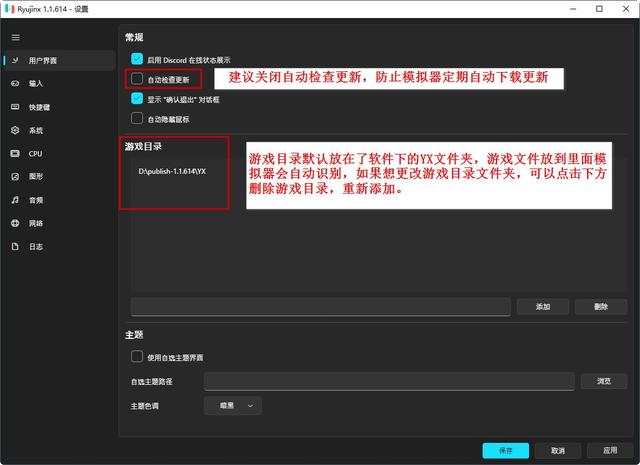Open the 网络 settings page
The width and height of the screenshot is (640, 465).
pyautogui.click(x=60, y=223)
